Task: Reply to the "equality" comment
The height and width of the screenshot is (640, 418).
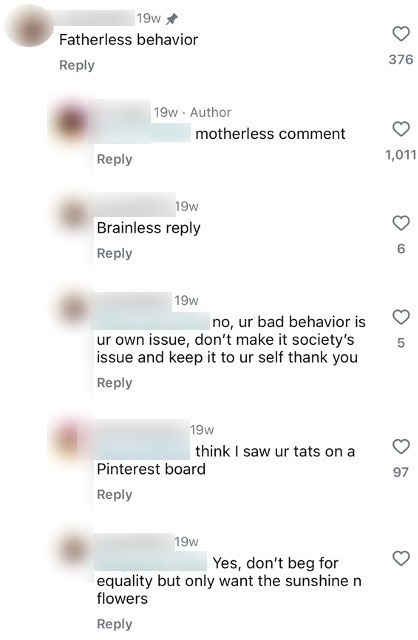Action: [x=114, y=624]
